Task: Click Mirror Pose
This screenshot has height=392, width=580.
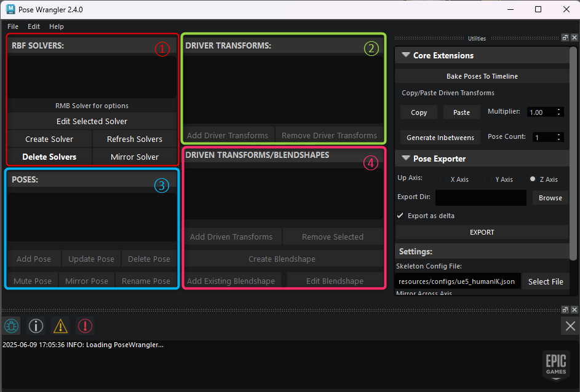Action: (87, 281)
